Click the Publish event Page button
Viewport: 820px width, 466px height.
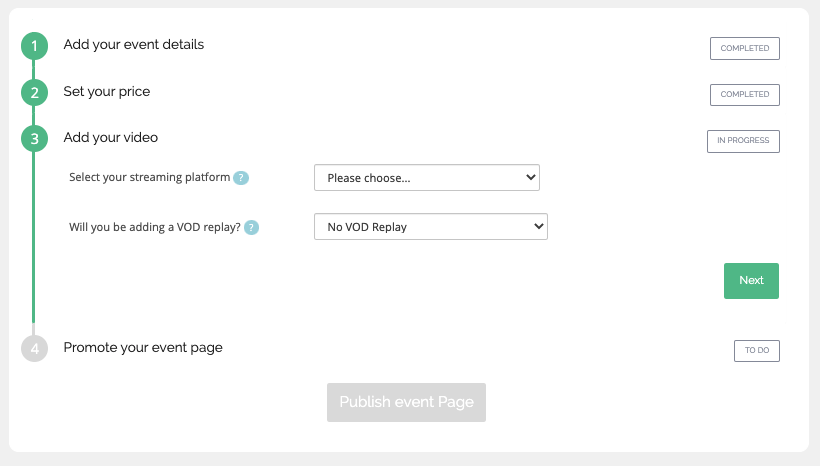pos(406,402)
